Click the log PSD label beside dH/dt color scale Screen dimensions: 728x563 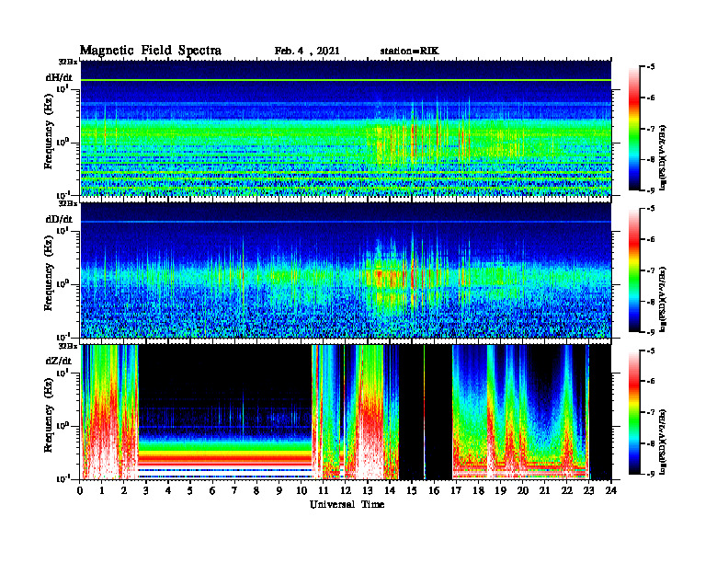click(663, 157)
